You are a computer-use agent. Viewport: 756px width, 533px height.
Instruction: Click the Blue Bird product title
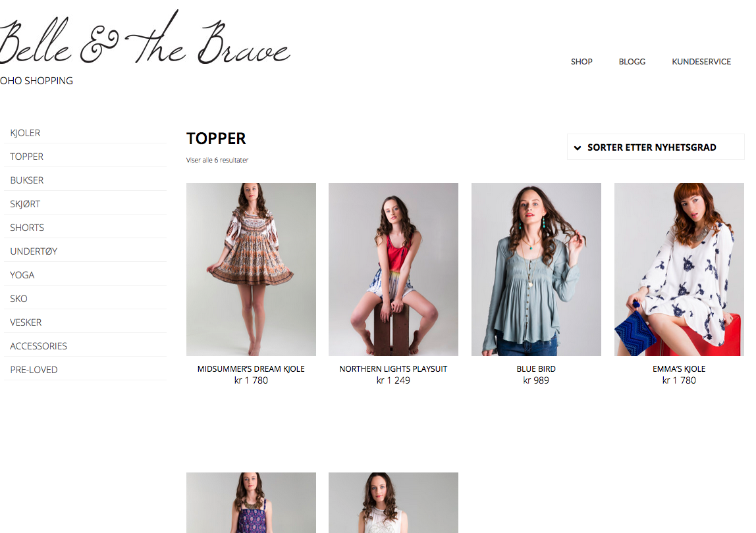(536, 369)
